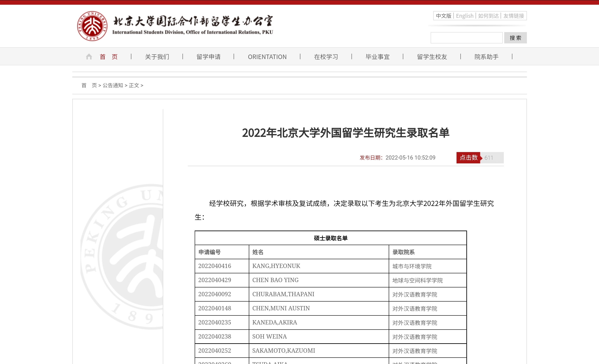Click the 点击数 red badge
Screen dimensions: 599x364
click(x=468, y=158)
